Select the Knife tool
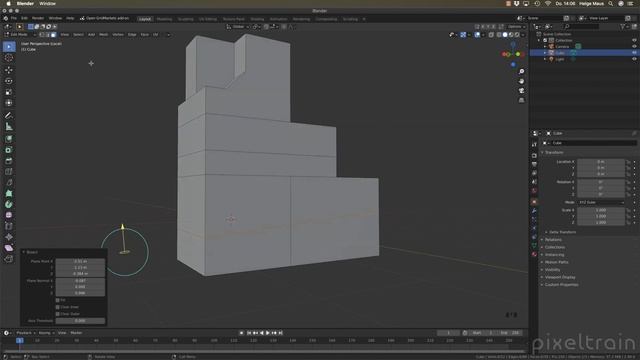The image size is (640, 360). pyautogui.click(x=9, y=182)
